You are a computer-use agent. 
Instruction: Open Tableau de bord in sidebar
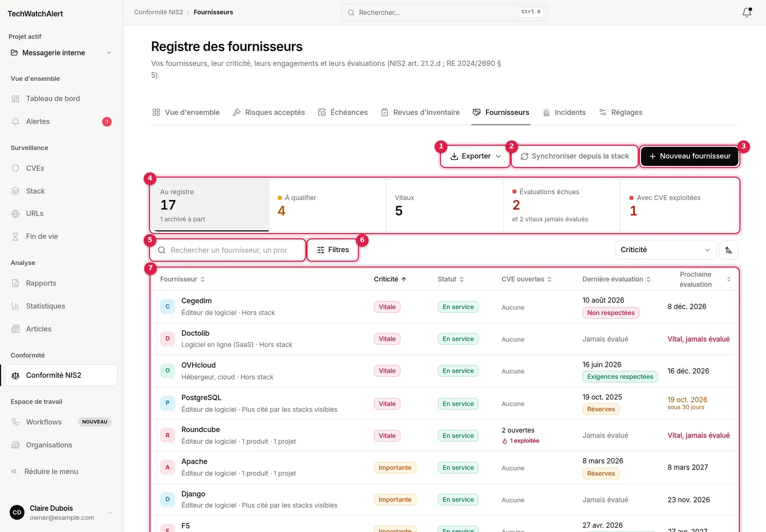pyautogui.click(x=61, y=99)
